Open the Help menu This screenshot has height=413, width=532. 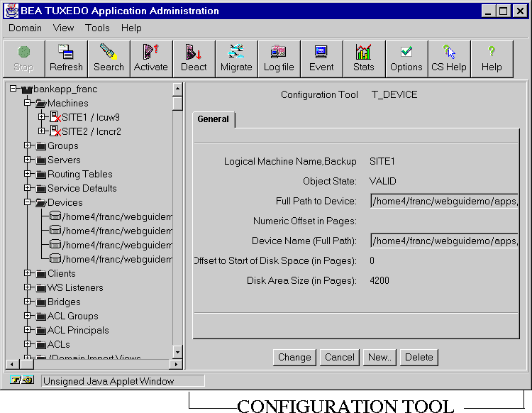pyautogui.click(x=131, y=28)
